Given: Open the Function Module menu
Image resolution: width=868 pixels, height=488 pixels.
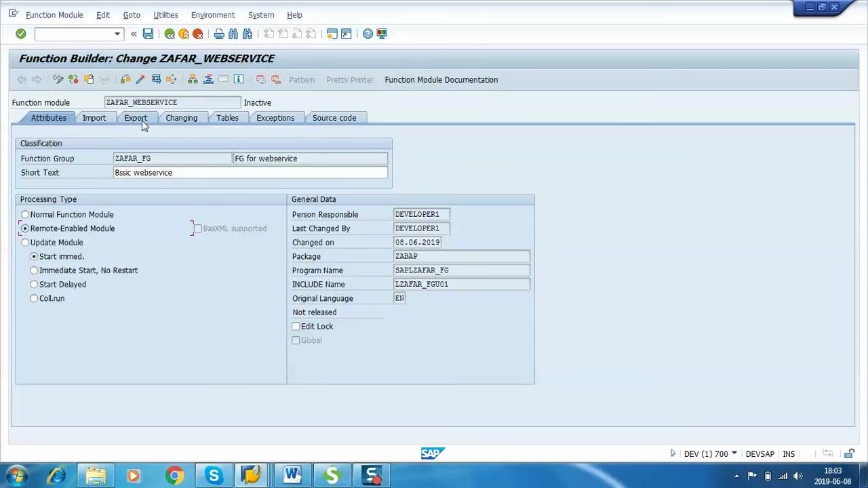Looking at the screenshot, I should click(x=54, y=15).
